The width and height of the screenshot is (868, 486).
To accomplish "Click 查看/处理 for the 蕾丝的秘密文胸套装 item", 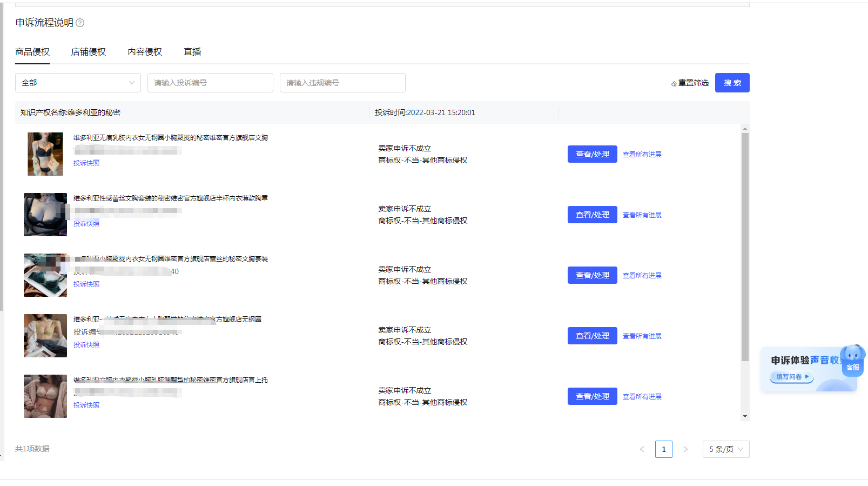I will click(593, 275).
